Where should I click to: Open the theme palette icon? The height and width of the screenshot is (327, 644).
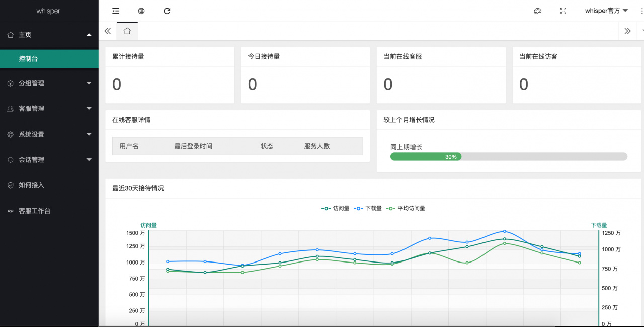pyautogui.click(x=537, y=11)
